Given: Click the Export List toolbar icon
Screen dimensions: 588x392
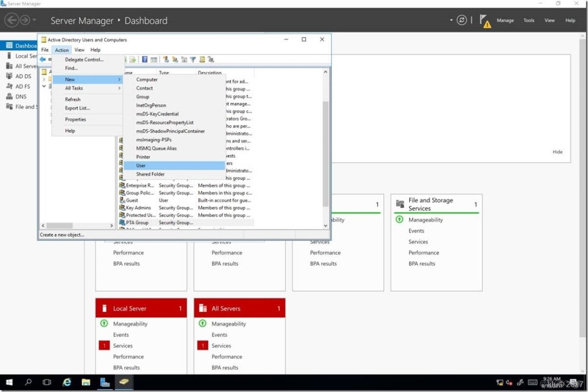Looking at the screenshot, I should click(134, 60).
